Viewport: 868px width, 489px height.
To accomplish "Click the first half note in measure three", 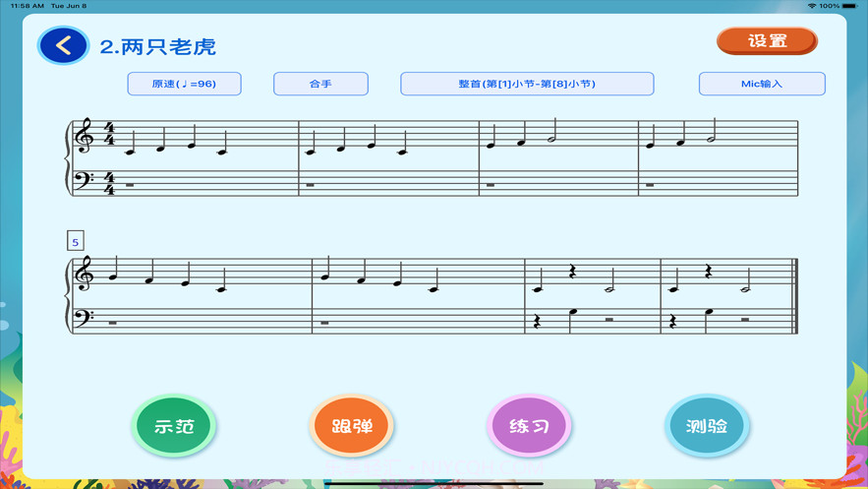I will (x=552, y=139).
